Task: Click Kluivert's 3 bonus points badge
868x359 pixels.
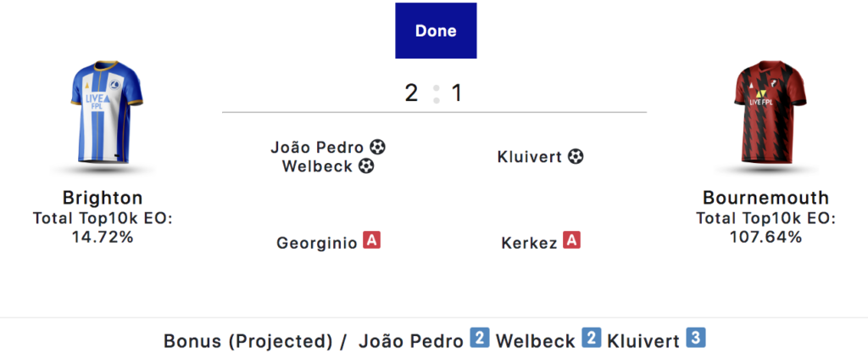Action: pyautogui.click(x=696, y=340)
